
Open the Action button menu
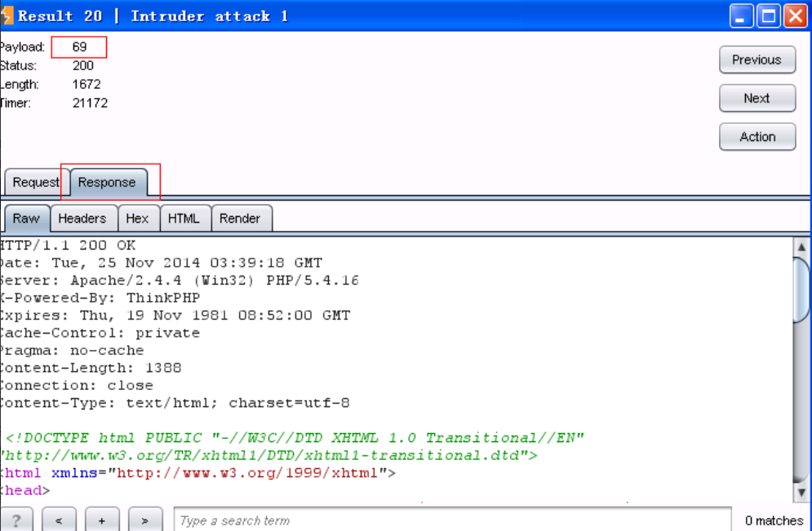coord(757,137)
